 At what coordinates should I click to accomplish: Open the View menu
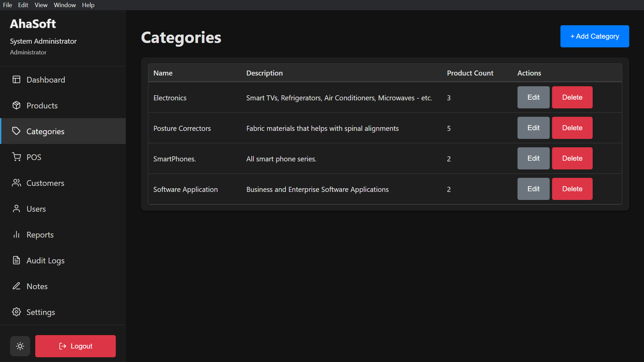click(41, 5)
